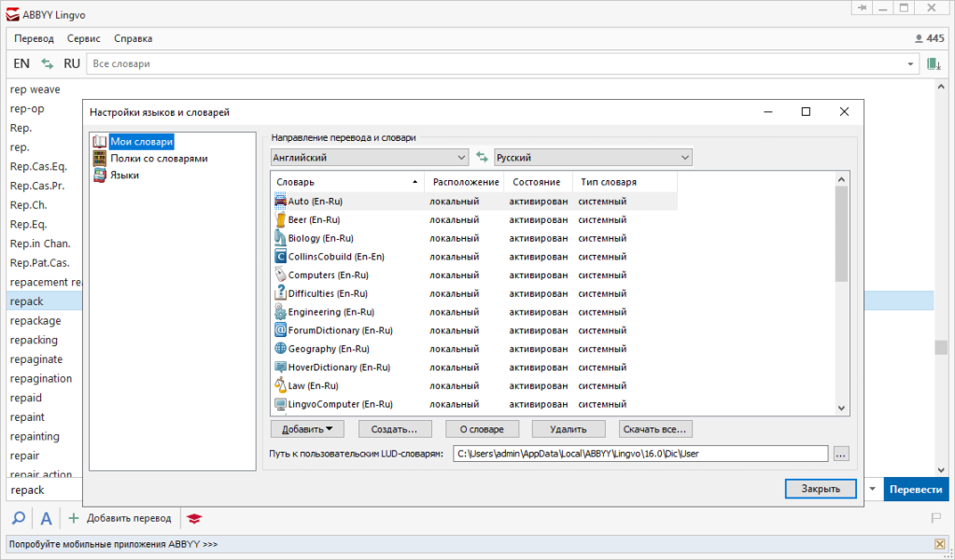Click the Law scales icon

(280, 385)
